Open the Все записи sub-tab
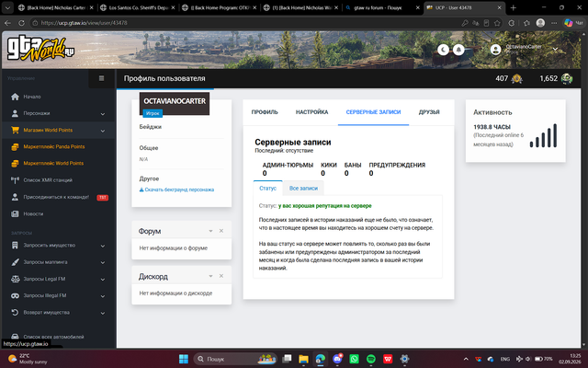 (x=303, y=188)
